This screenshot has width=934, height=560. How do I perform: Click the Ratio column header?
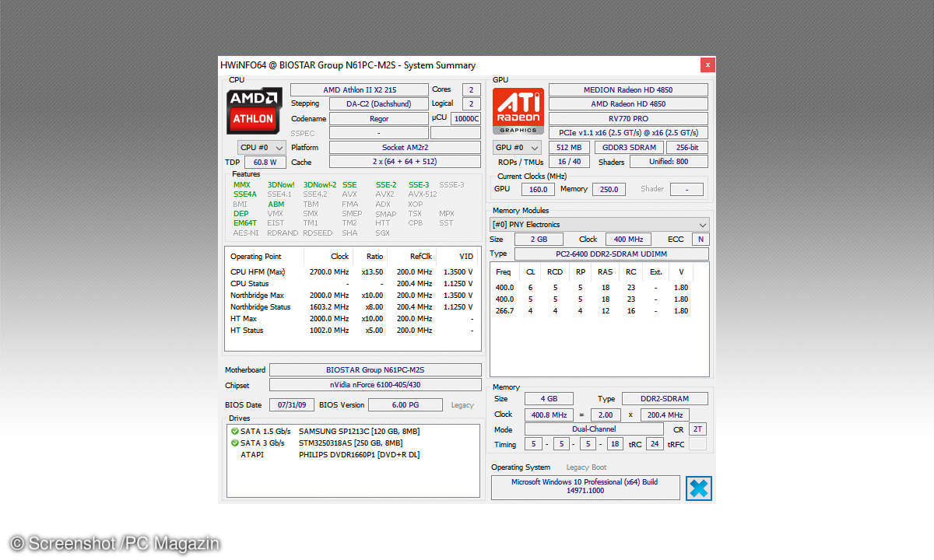click(370, 257)
